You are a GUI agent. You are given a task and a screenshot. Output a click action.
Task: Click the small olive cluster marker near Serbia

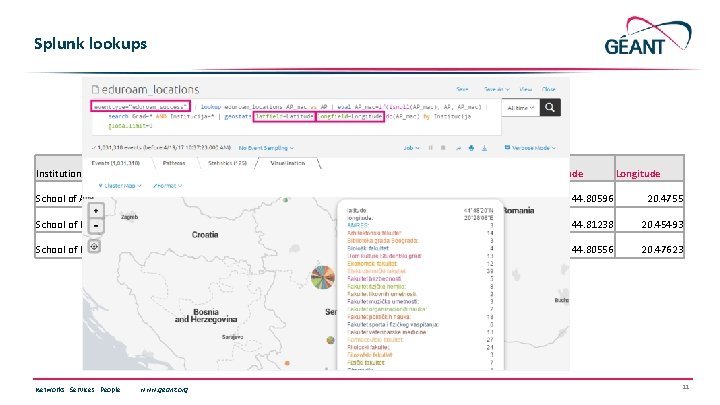point(331,340)
